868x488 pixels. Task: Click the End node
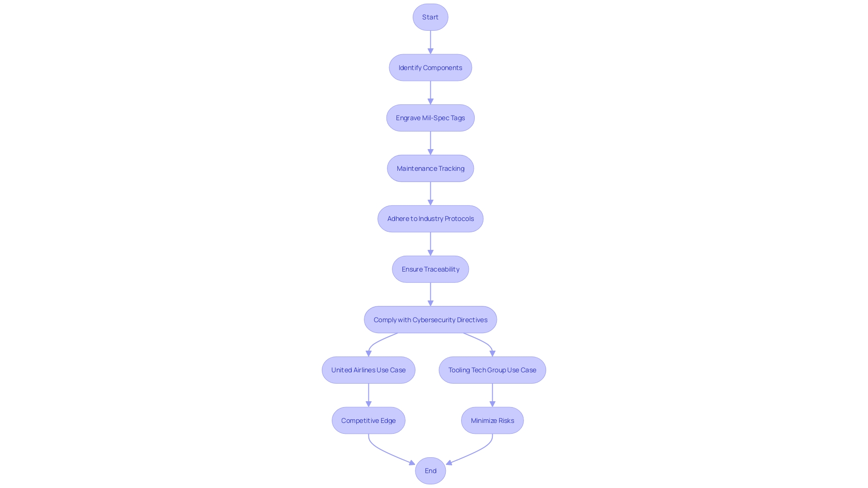tap(430, 471)
